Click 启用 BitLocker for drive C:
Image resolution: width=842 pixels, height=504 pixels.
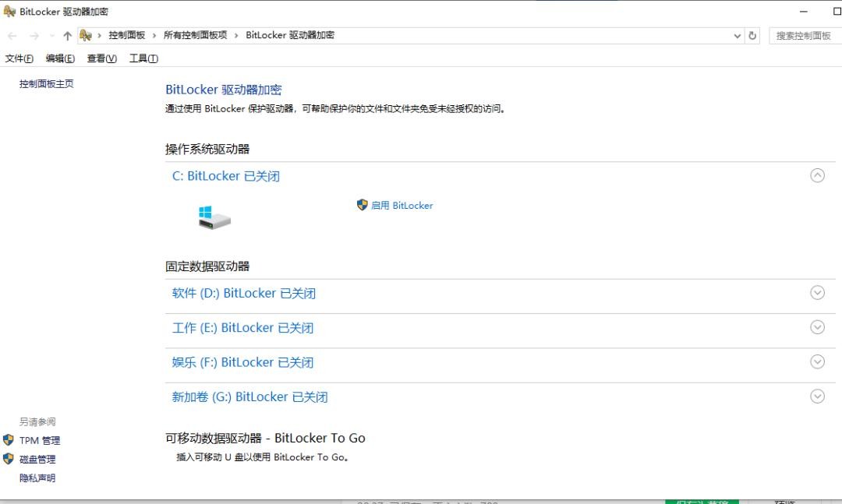click(402, 206)
